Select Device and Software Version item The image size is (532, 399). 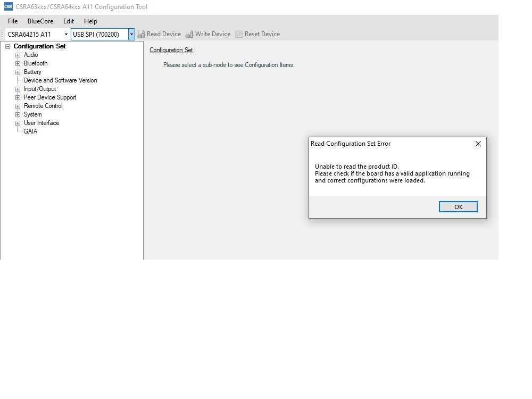coord(61,80)
